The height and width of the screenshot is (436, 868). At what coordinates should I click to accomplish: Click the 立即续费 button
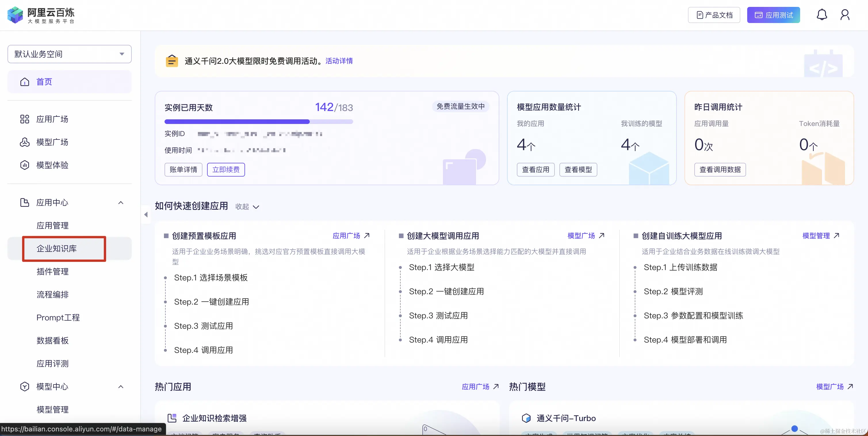(226, 170)
